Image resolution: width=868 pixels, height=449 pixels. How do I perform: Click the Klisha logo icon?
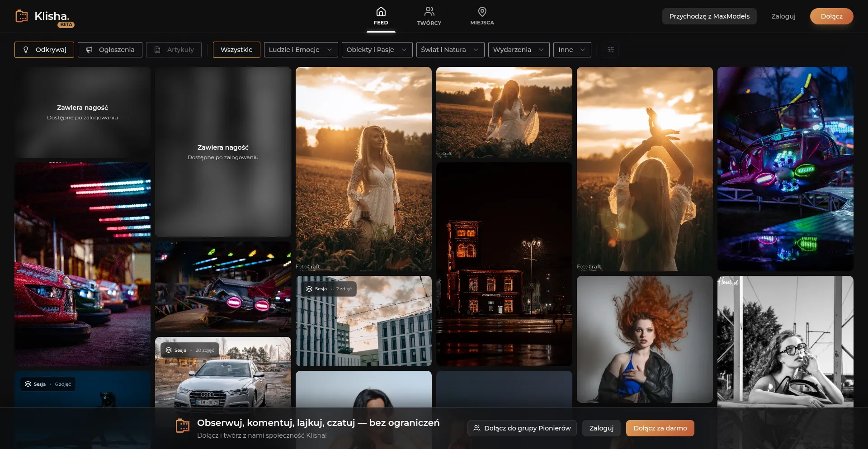[x=22, y=16]
